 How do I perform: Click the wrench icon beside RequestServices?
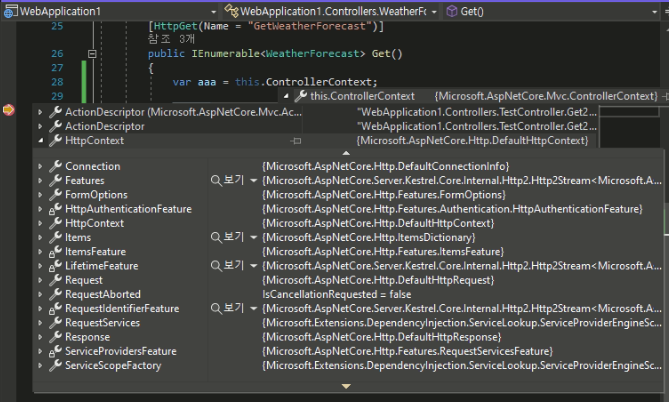click(55, 322)
